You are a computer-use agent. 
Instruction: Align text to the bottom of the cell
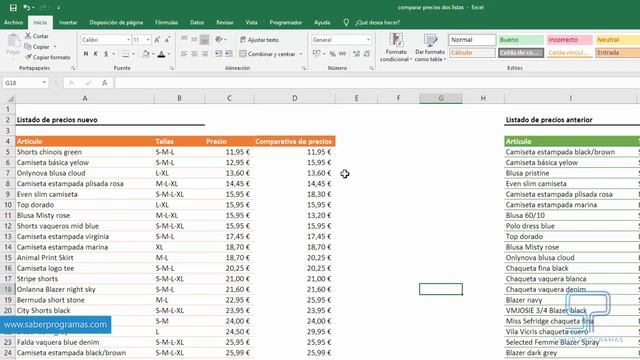pyautogui.click(x=204, y=39)
